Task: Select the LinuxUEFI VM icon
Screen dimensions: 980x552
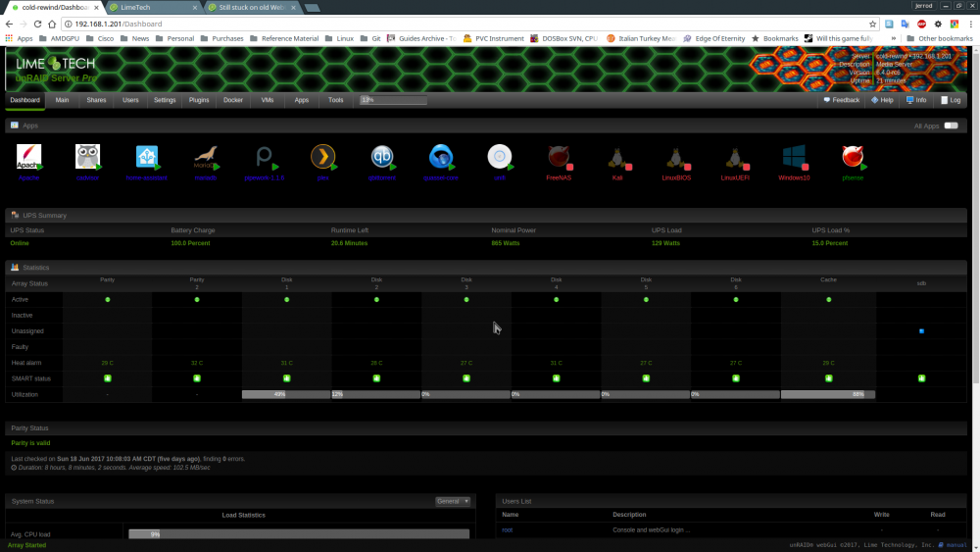Action: pos(735,156)
